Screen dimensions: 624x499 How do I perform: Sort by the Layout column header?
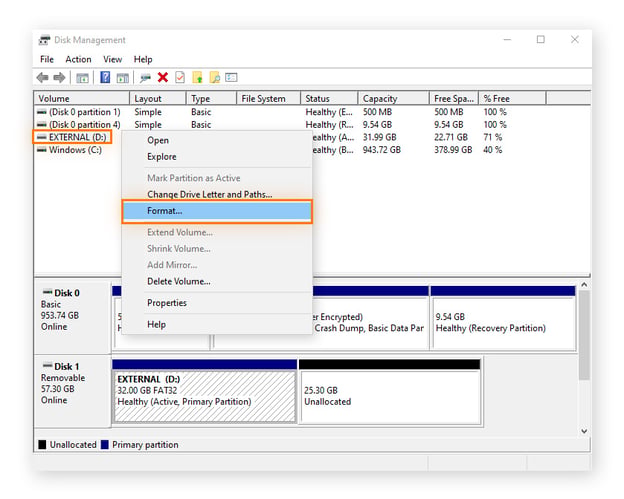coord(158,98)
